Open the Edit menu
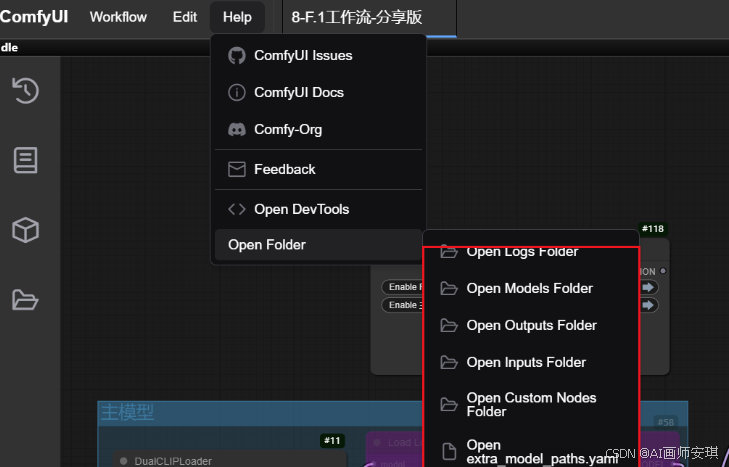Viewport: 729px width, 467px height. [185, 17]
